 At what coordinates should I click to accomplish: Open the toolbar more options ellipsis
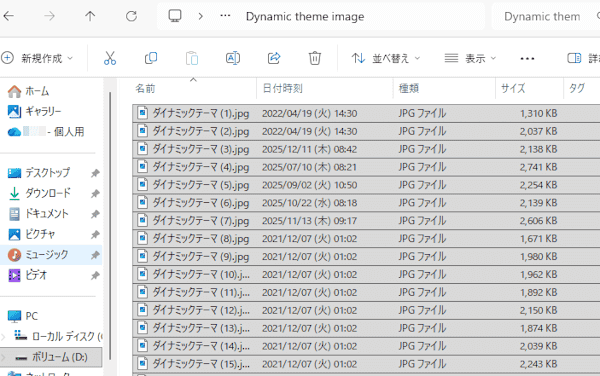tap(527, 59)
